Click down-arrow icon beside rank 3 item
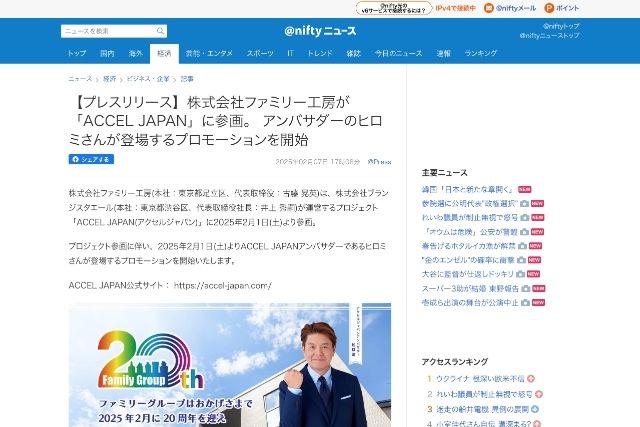This screenshot has height=427, width=640. tap(535, 409)
